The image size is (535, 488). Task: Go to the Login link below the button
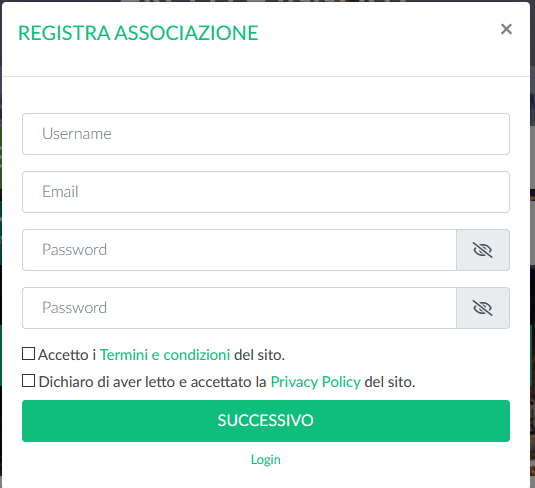pyautogui.click(x=266, y=460)
